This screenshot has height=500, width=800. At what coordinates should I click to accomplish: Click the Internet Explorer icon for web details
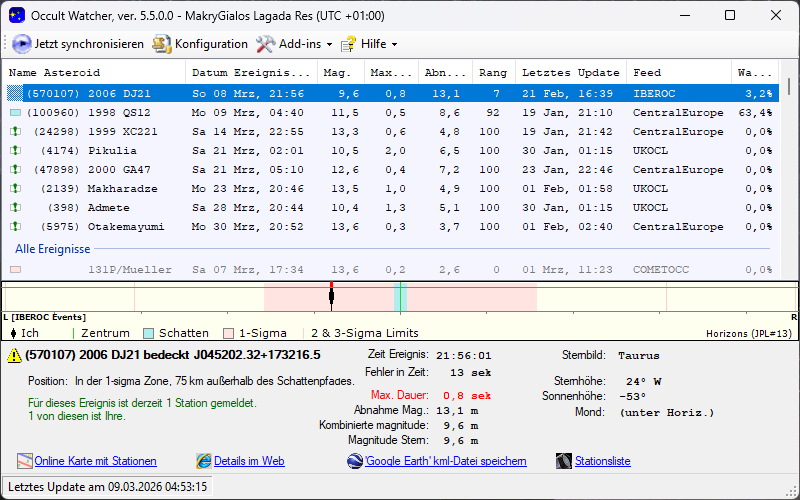[204, 461]
